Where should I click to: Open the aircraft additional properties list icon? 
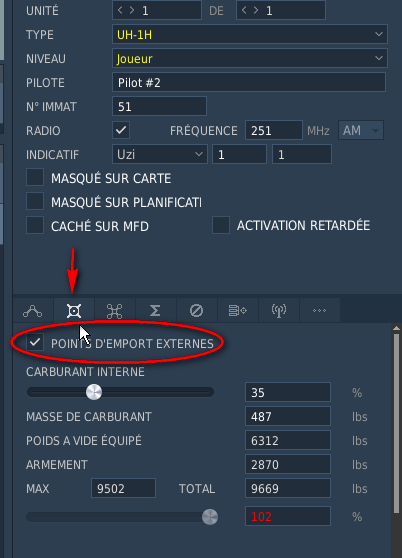tap(237, 311)
